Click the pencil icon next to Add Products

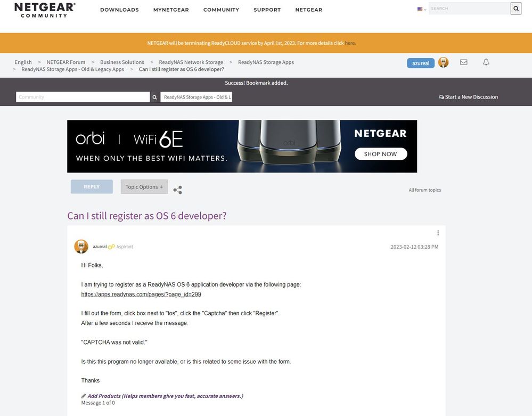(x=84, y=396)
